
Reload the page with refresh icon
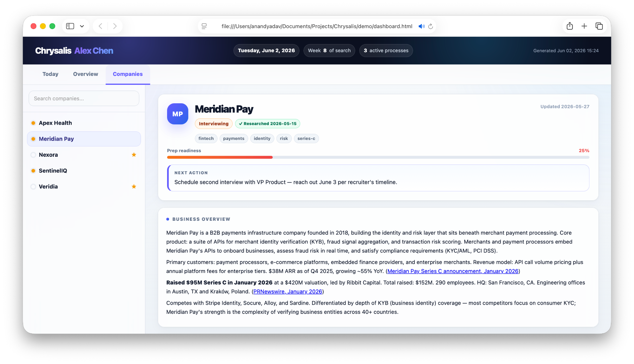click(431, 26)
